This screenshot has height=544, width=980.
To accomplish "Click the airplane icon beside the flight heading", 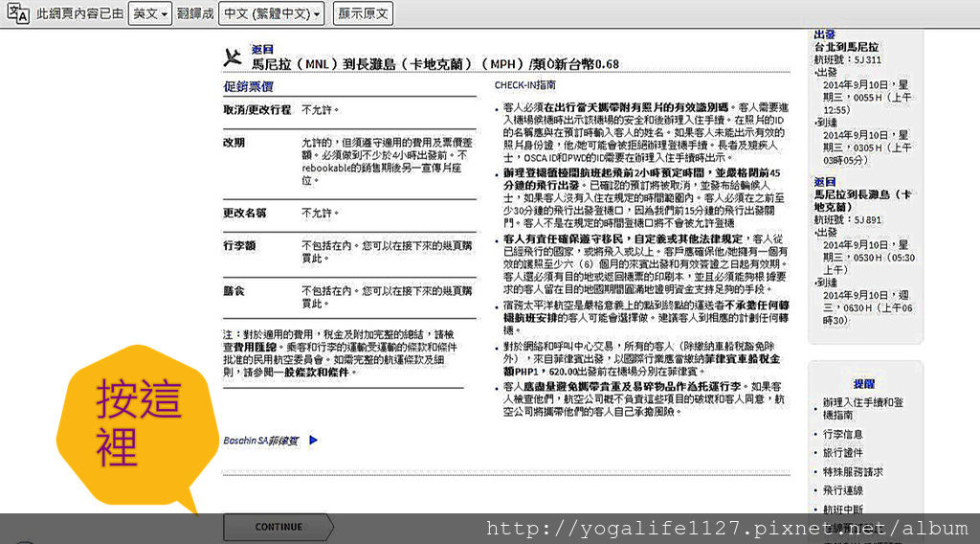I will coord(233,57).
